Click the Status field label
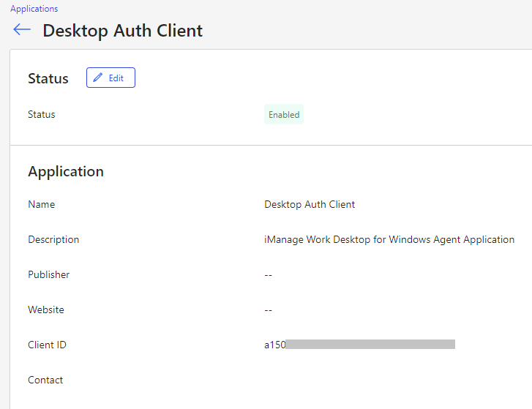Screen dimensions: 532x409 pos(42,115)
